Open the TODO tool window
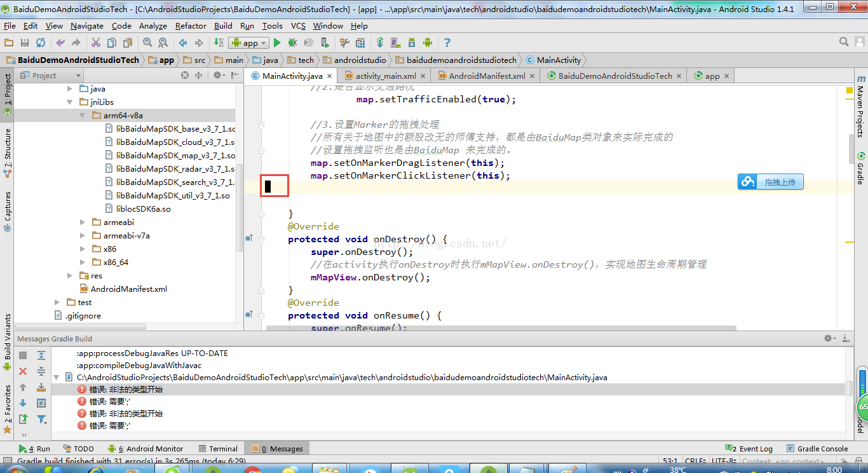This screenshot has width=868, height=473. tap(78, 448)
